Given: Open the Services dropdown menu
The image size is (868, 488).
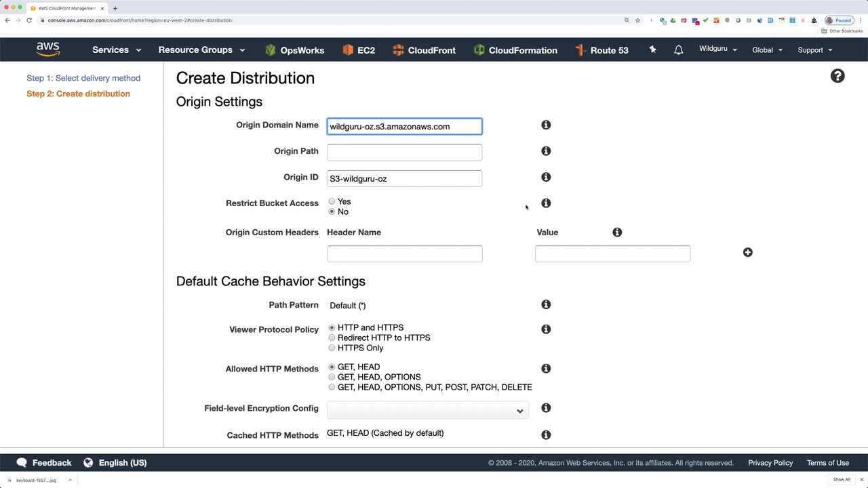Looking at the screenshot, I should [117, 50].
